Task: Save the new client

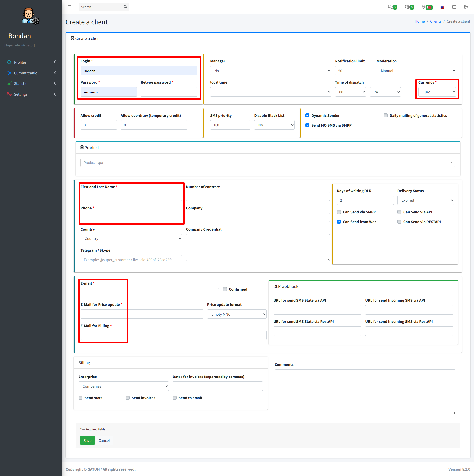Action: (x=87, y=440)
